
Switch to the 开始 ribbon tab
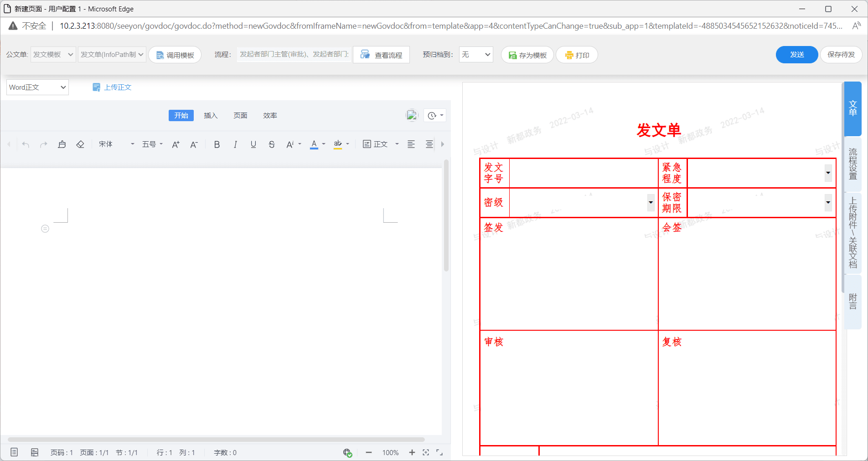(181, 116)
